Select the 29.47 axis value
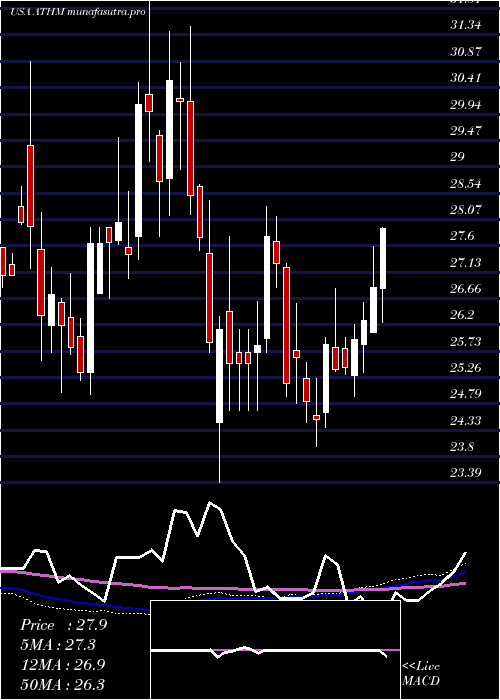Image resolution: width=500 pixels, height=700 pixels. [466, 130]
